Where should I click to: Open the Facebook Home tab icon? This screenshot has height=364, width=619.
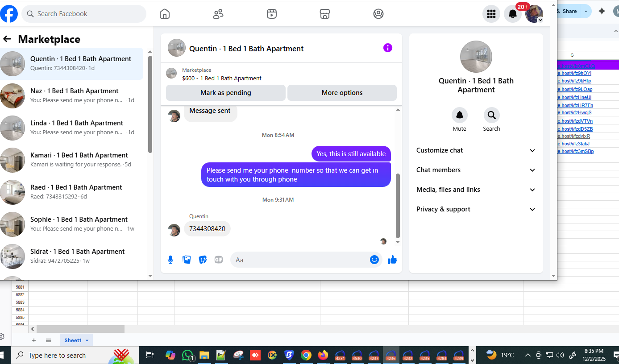165,14
